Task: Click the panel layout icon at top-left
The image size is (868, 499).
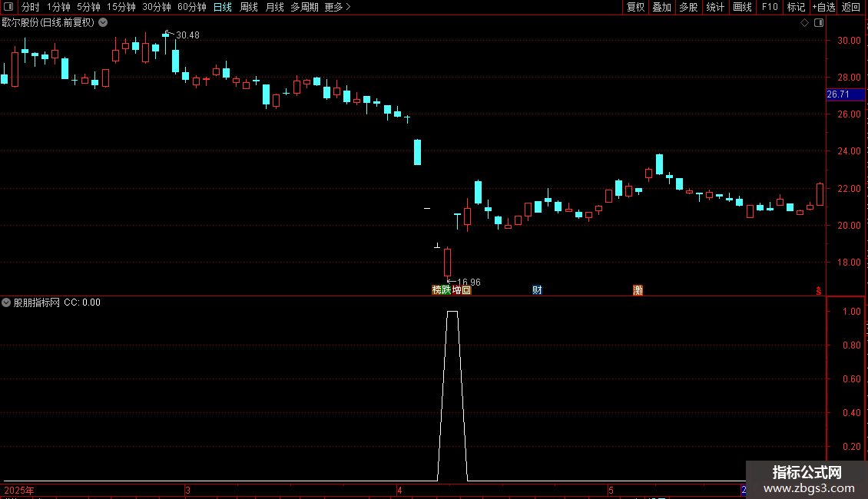Action: 8,7
